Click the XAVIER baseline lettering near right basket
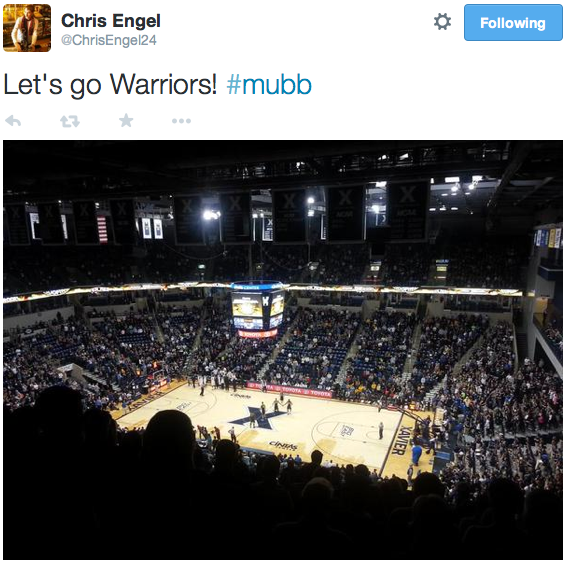Image resolution: width=578 pixels, height=569 pixels. 398,440
